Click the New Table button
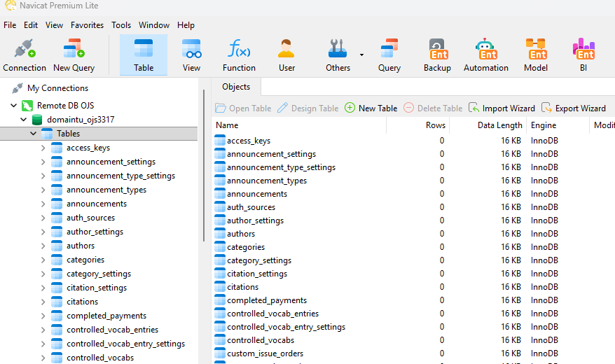Screen dimensions: 615x364 point(371,108)
